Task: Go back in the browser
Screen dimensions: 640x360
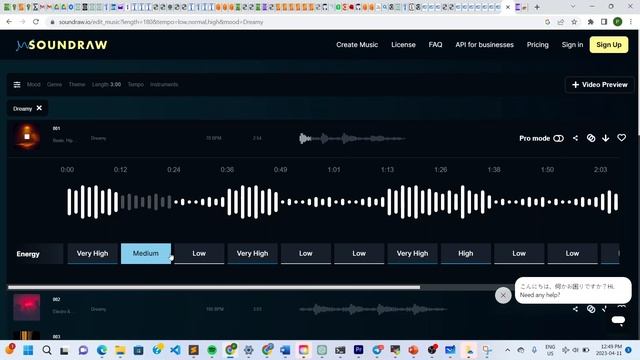Action: pos(9,22)
